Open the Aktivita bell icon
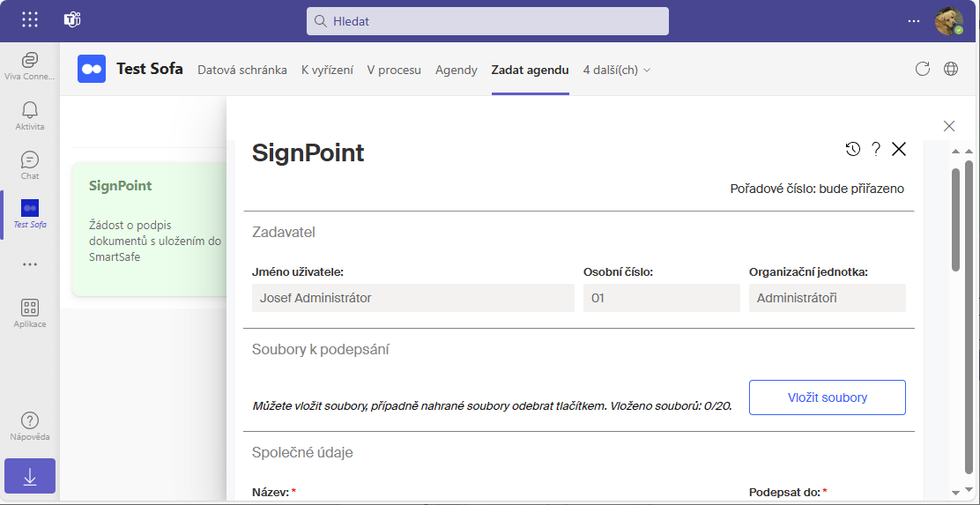Screen dimensions: 980x505 tap(29, 116)
